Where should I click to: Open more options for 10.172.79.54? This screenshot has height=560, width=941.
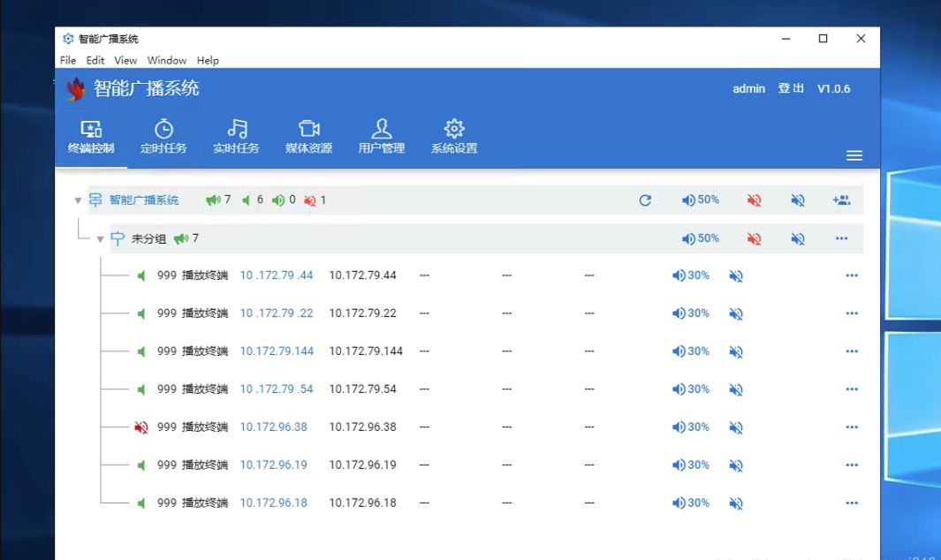point(852,389)
